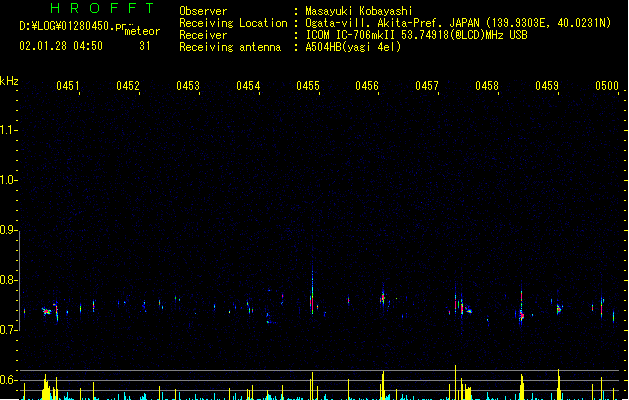Click the 0500 time marker
This screenshot has width=629, height=400.
607,85
